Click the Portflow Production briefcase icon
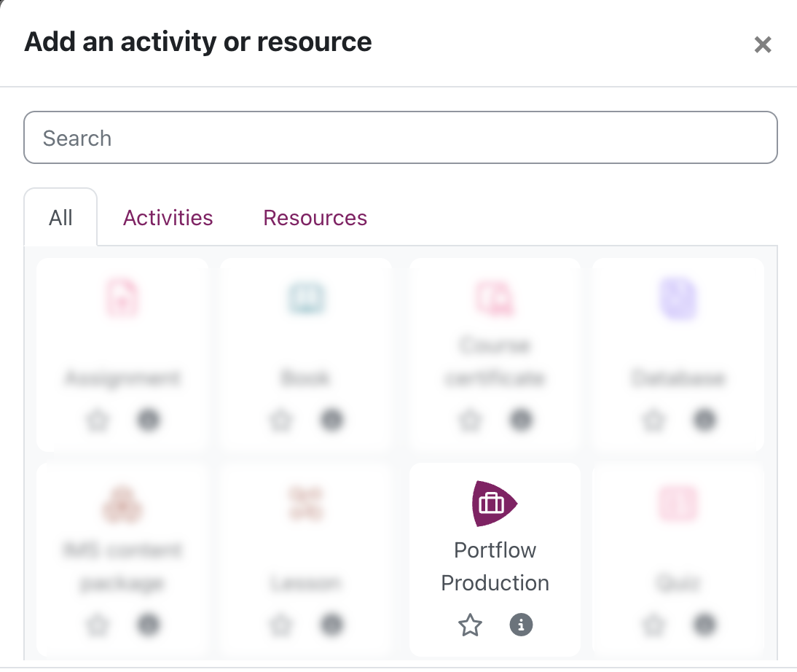The image size is (797, 672). coord(495,504)
